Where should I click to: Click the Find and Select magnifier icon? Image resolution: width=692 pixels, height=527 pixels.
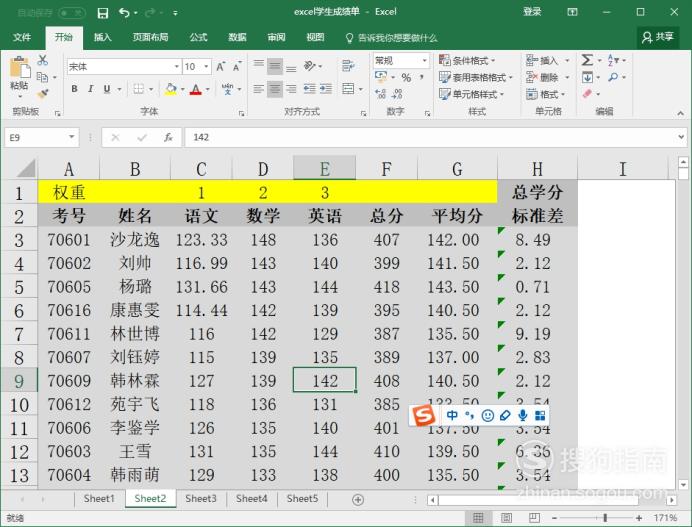click(x=613, y=78)
